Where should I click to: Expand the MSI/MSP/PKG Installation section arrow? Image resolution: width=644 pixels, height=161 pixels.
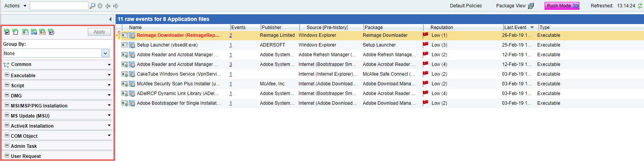(109, 105)
